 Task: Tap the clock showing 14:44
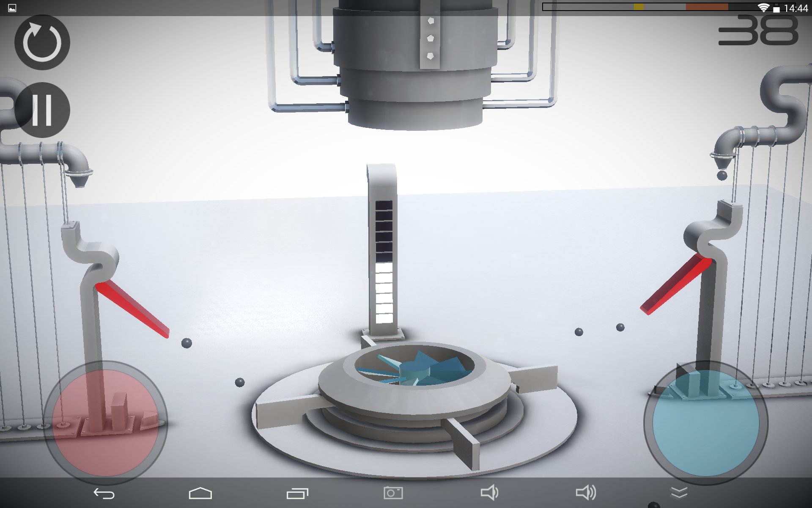tap(795, 8)
